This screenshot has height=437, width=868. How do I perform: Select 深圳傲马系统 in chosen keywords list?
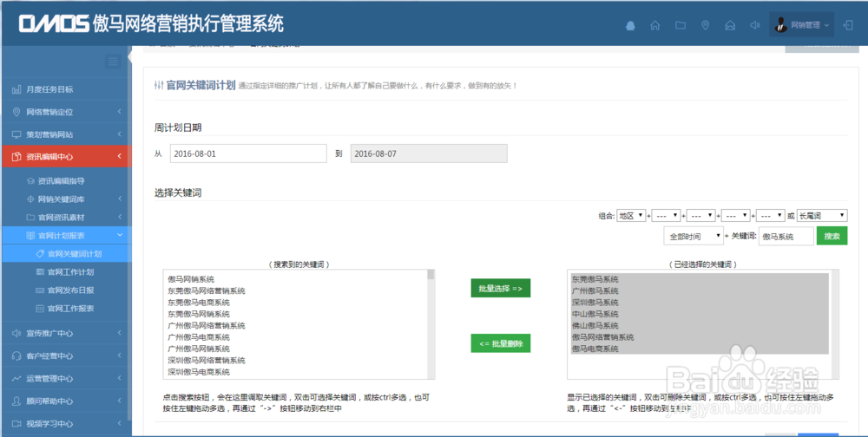(x=595, y=303)
